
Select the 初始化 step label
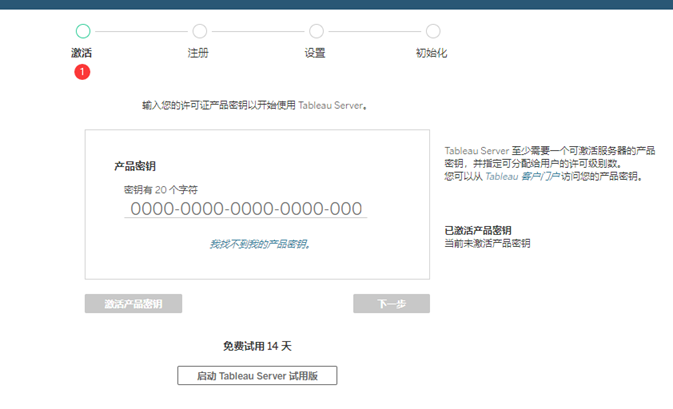tap(431, 53)
